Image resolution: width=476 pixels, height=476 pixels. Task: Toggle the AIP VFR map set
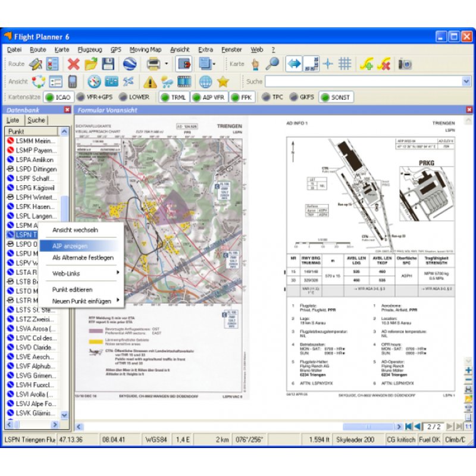[209, 98]
